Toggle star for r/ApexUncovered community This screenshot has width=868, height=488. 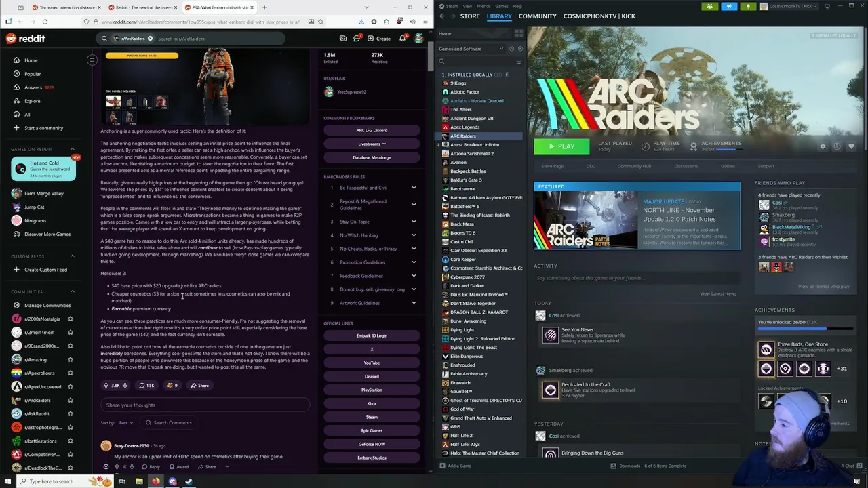(x=70, y=386)
